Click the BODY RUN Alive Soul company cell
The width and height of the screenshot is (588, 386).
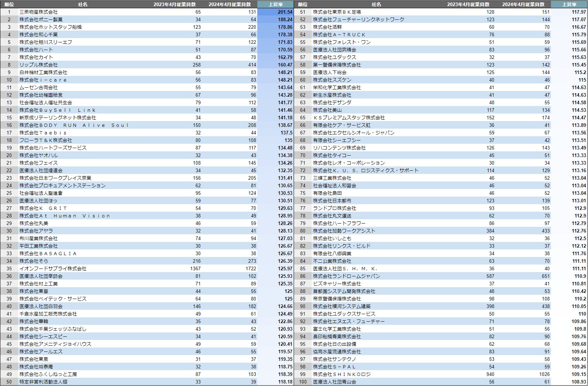(83, 125)
